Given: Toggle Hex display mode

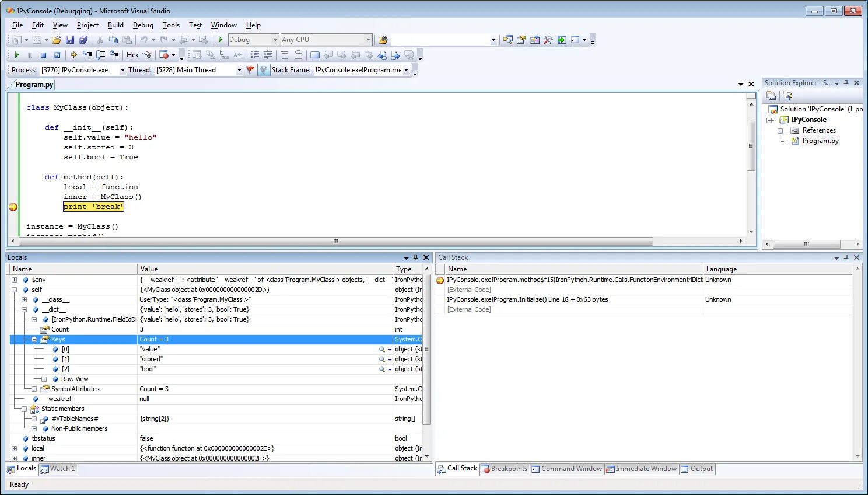Looking at the screenshot, I should [132, 55].
